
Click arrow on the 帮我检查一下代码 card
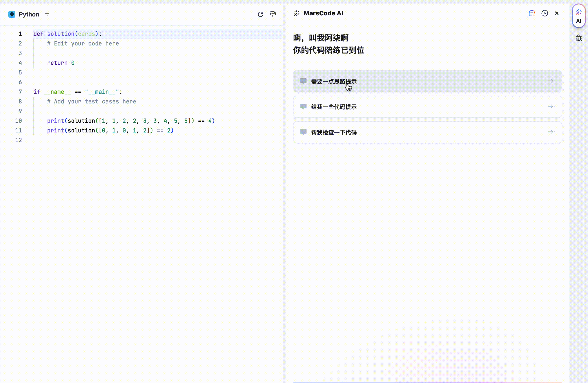point(550,132)
